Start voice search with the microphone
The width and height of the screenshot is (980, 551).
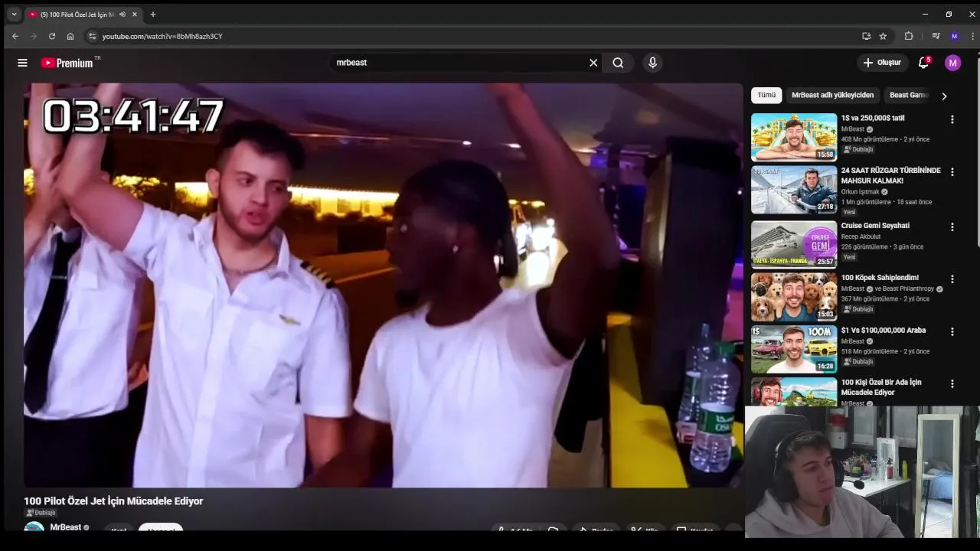652,63
